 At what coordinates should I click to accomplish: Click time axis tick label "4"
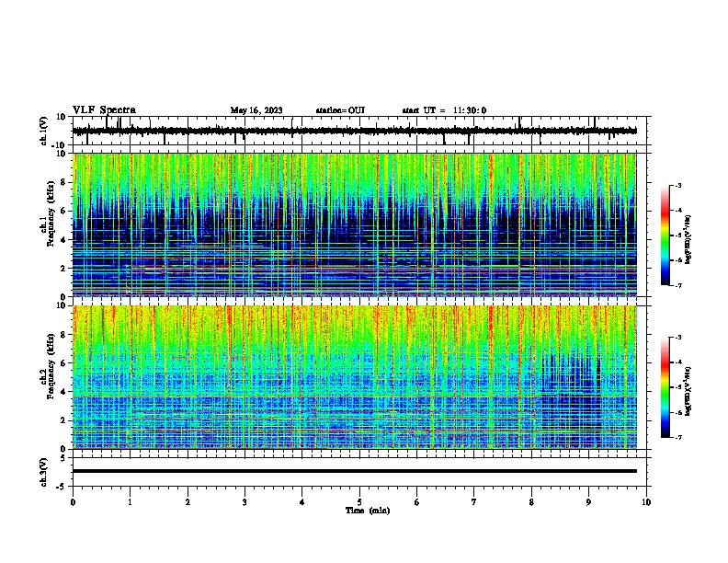[302, 502]
